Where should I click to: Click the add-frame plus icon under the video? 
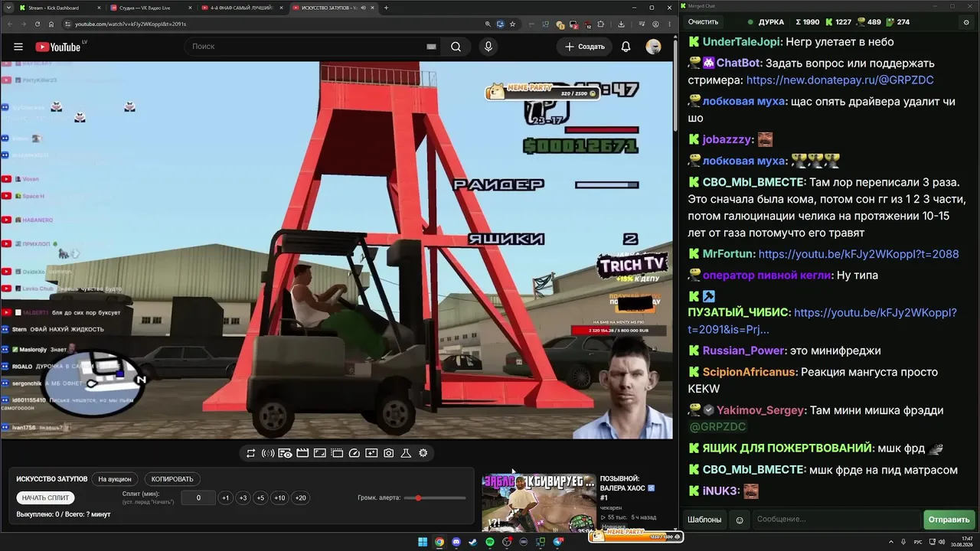point(371,453)
